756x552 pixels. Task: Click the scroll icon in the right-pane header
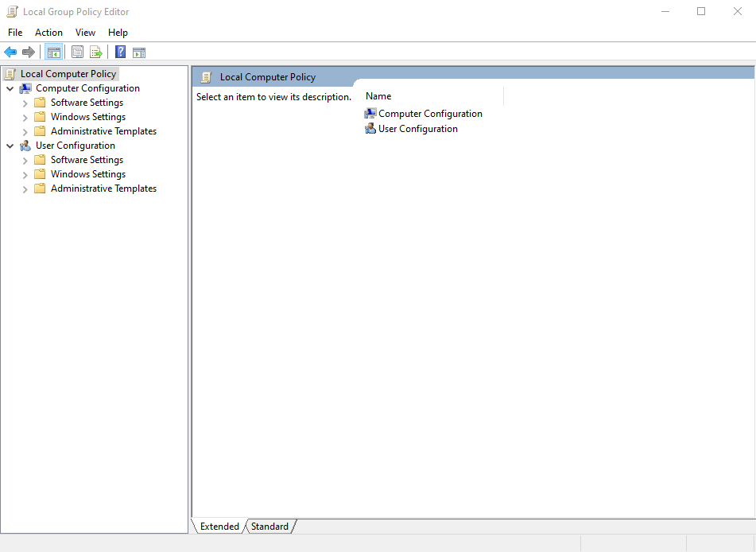point(207,77)
